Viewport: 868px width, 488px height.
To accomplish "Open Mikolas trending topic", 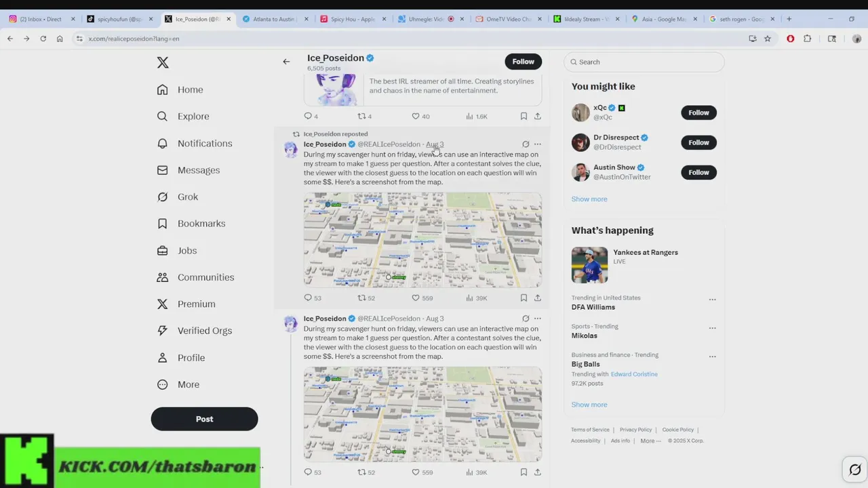I will [585, 335].
